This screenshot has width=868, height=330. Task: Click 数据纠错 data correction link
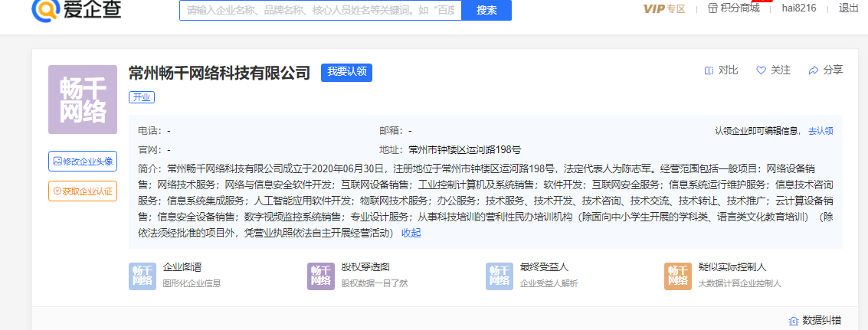[x=822, y=320]
